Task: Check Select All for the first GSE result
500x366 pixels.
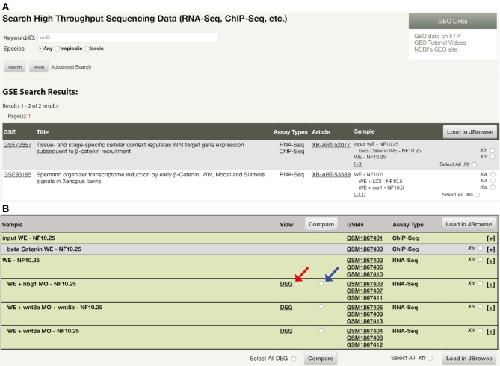Action: click(474, 164)
